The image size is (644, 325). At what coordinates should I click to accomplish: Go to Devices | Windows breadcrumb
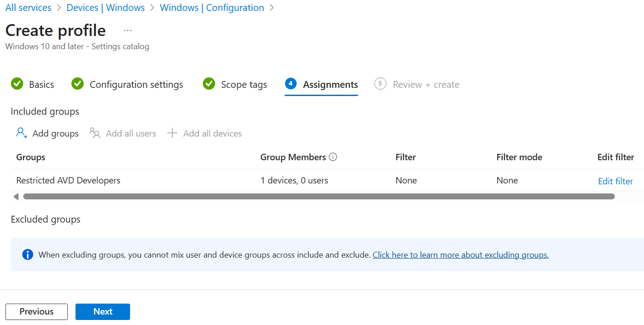(106, 8)
